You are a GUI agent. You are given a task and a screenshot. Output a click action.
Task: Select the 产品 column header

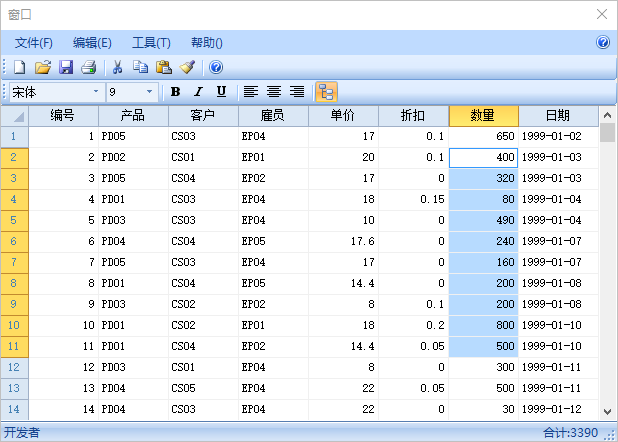pos(133,116)
